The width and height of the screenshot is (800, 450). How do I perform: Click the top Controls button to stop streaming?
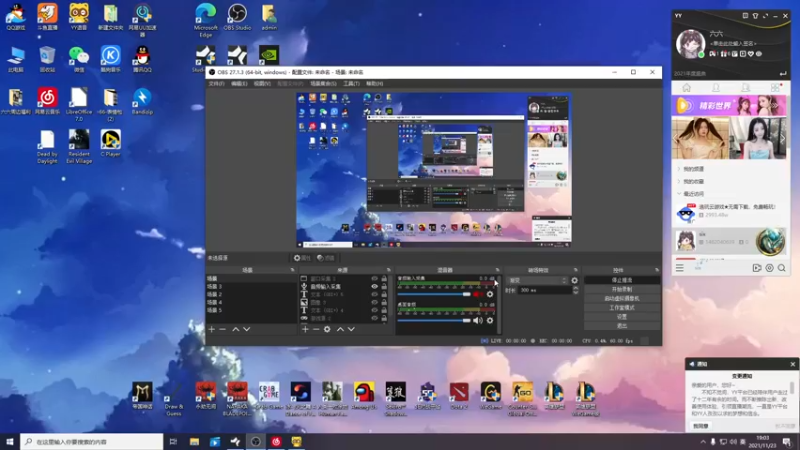click(621, 280)
